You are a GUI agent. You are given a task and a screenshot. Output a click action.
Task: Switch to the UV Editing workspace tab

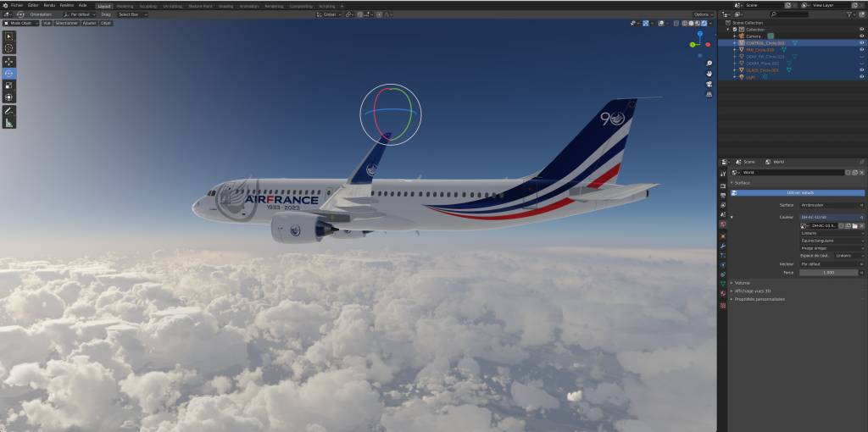(x=172, y=6)
